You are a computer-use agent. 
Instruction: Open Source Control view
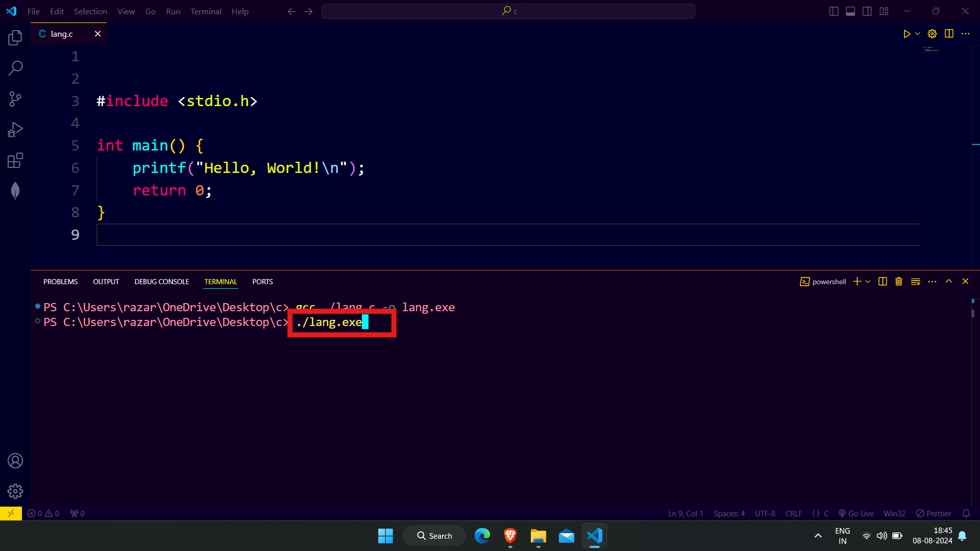(x=15, y=99)
